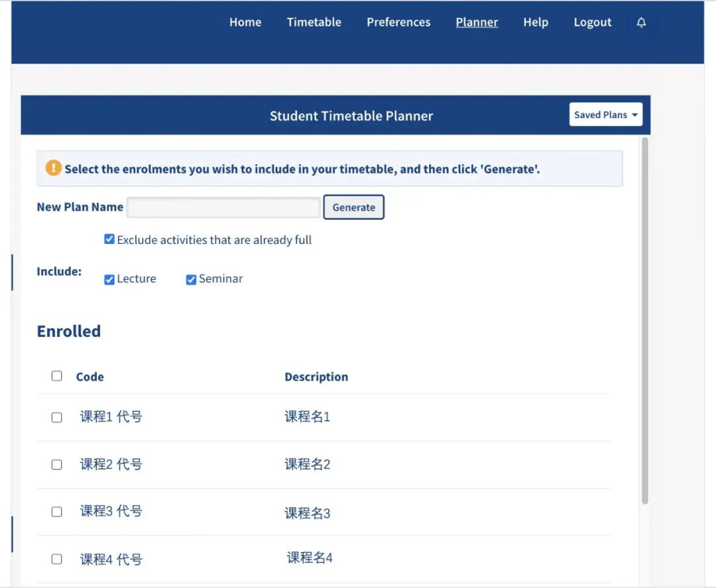The image size is (716, 588).
Task: Click the 课程1 代号 code cell
Action: [111, 416]
